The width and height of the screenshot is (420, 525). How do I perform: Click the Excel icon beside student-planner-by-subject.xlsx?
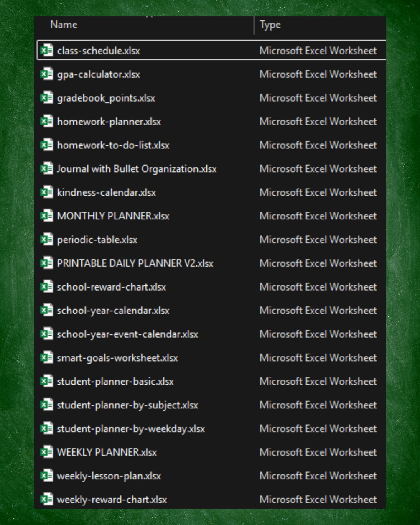coord(46,405)
